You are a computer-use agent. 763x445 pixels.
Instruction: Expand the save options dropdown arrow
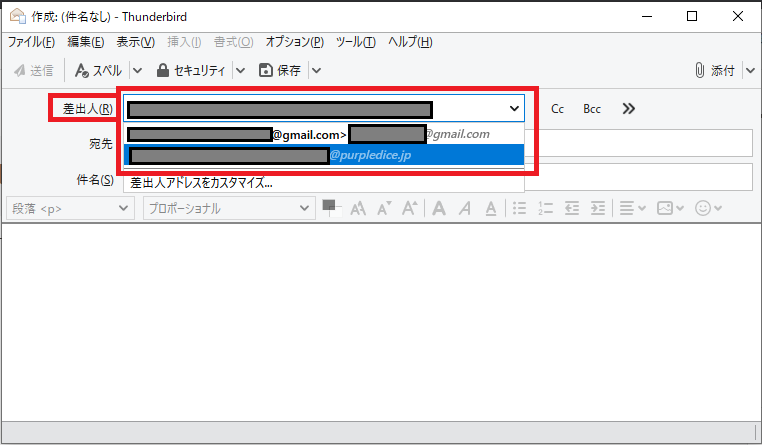(x=316, y=71)
